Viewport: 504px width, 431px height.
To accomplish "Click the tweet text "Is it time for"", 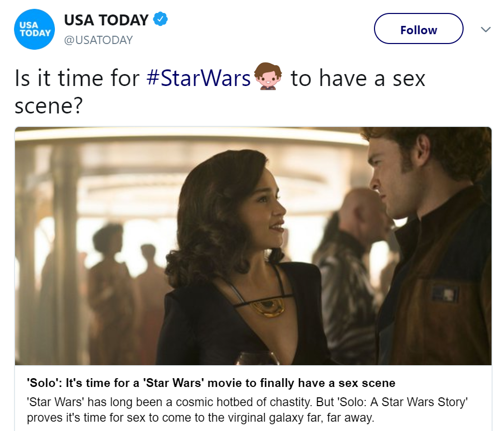I will point(78,78).
